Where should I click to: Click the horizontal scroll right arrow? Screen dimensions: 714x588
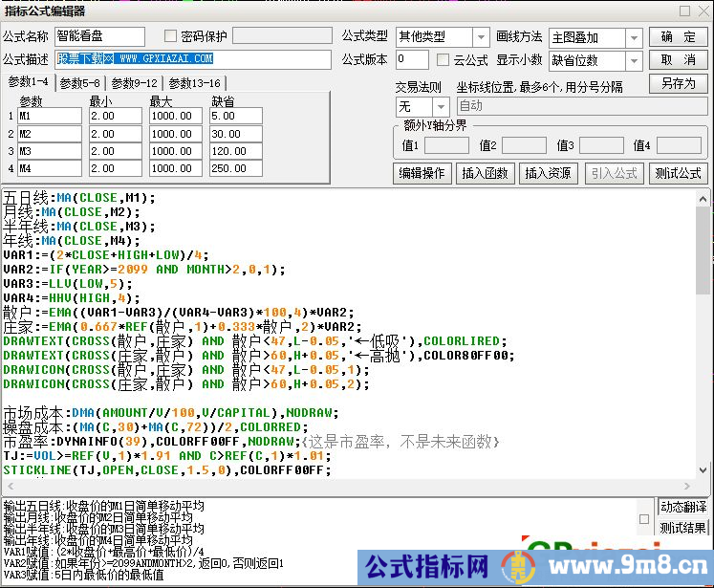tap(687, 486)
